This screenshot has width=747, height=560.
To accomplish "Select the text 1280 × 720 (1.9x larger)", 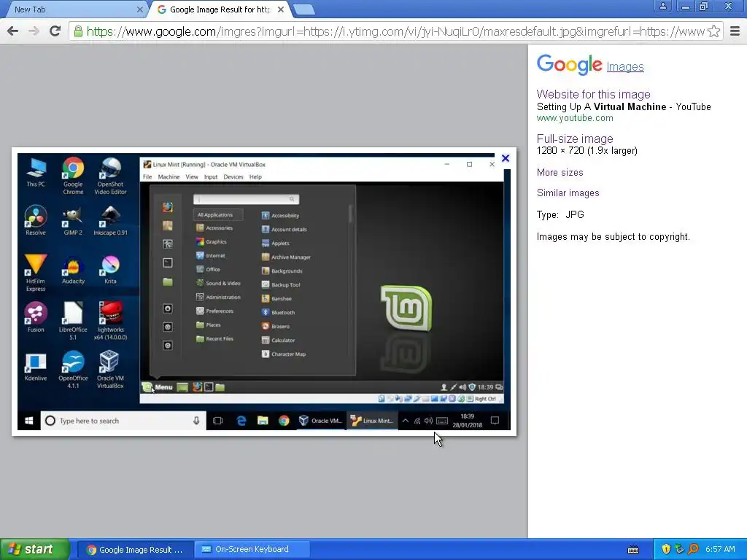I will (587, 151).
